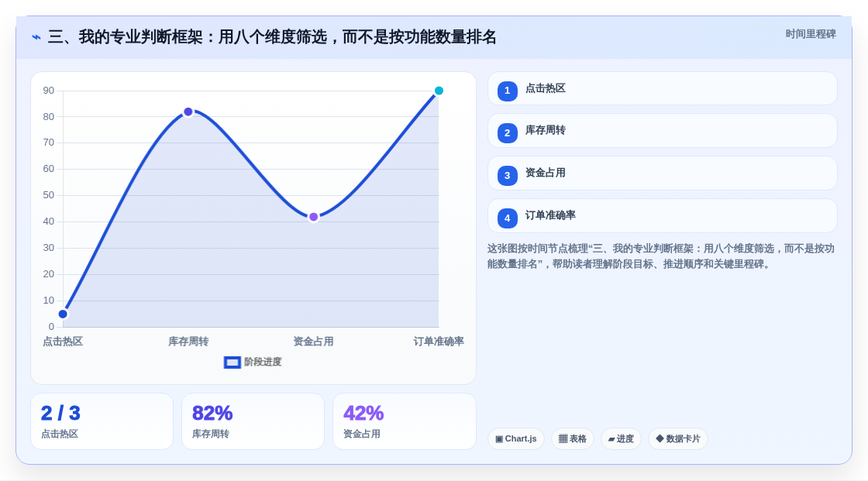Click the 订单准确率 cyan data point

[x=439, y=91]
